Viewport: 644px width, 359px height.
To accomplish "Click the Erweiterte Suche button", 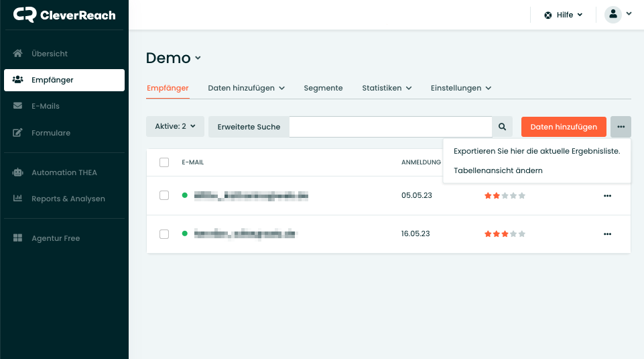I will [249, 127].
